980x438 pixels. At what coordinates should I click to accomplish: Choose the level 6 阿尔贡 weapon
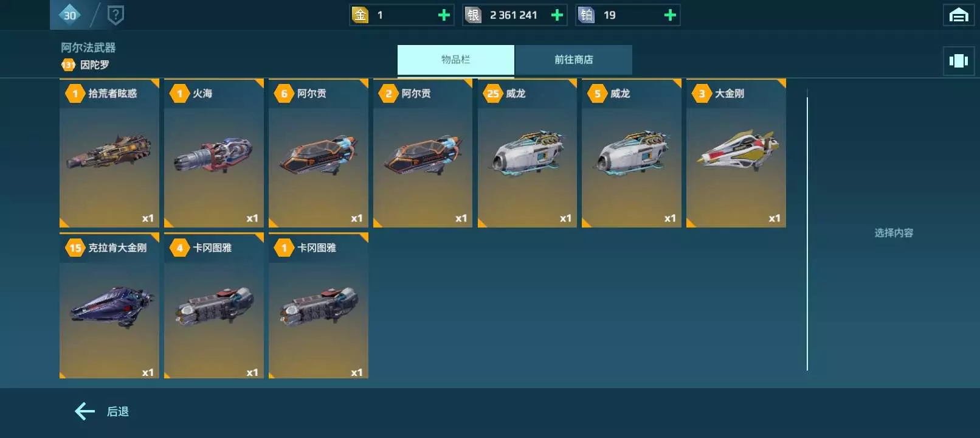(319, 153)
